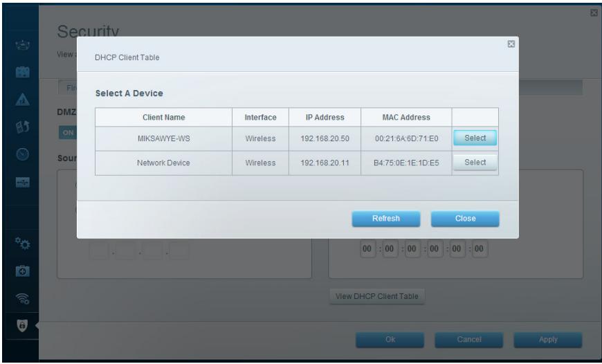Click IP address 192.168.20.50
The image size is (602, 364).
tap(325, 138)
